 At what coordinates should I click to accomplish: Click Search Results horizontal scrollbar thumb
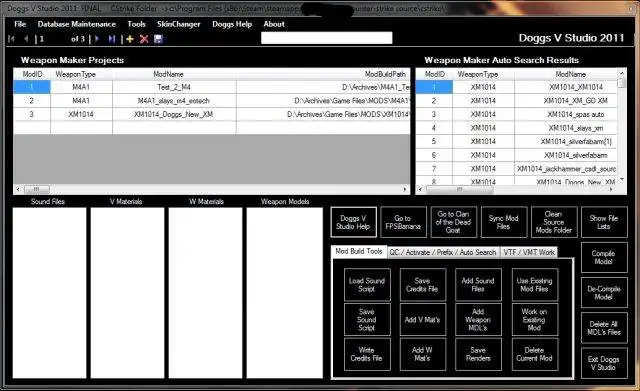(x=460, y=189)
